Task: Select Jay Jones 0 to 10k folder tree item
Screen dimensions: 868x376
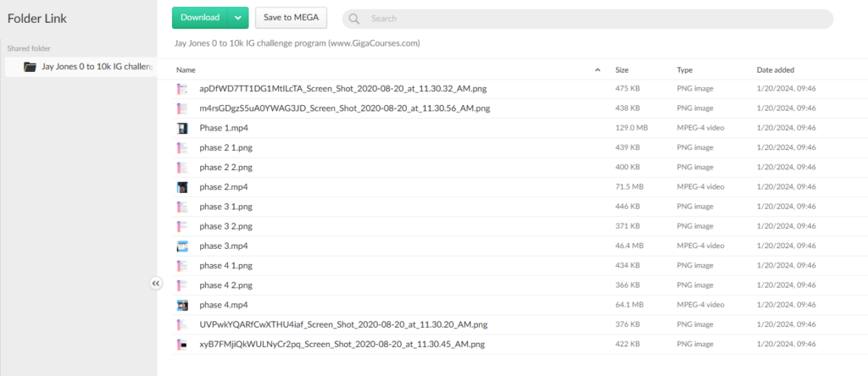Action: (x=95, y=66)
